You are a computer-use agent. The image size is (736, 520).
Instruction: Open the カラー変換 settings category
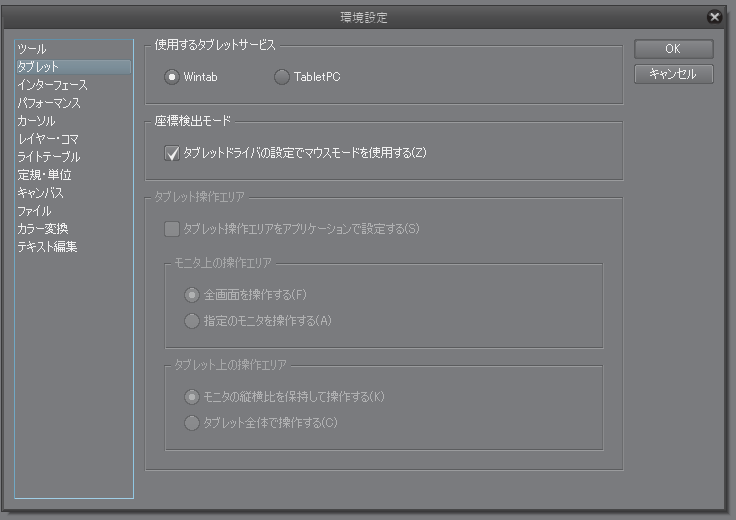pyautogui.click(x=74, y=229)
